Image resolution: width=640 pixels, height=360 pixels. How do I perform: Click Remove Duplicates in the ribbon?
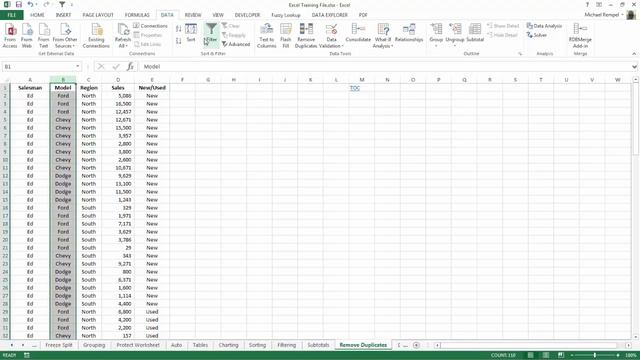pos(306,36)
